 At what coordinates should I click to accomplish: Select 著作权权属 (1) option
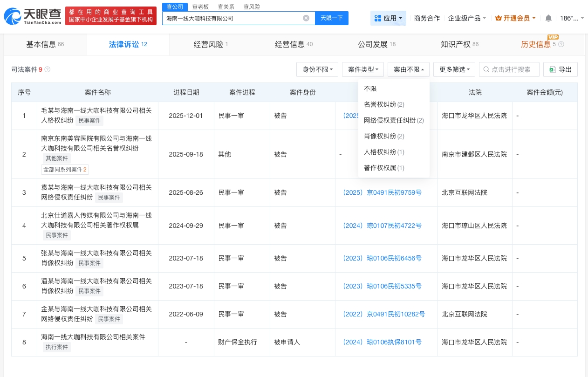(x=394, y=168)
